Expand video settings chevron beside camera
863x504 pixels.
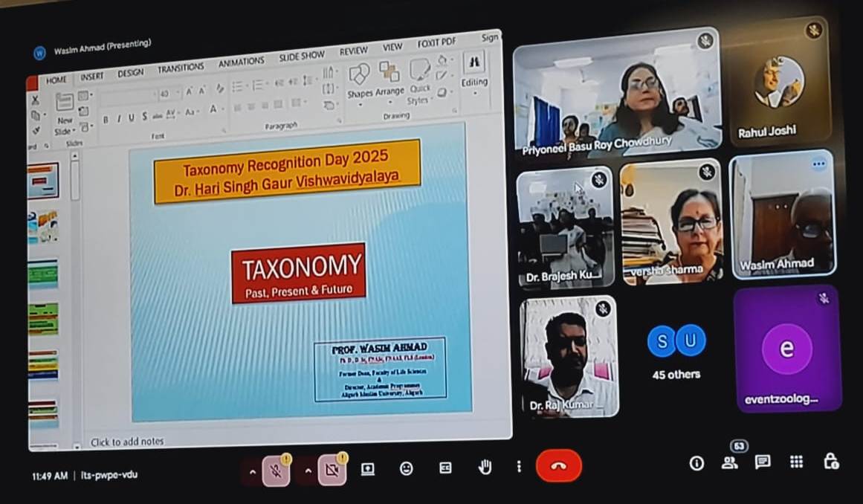(x=308, y=471)
